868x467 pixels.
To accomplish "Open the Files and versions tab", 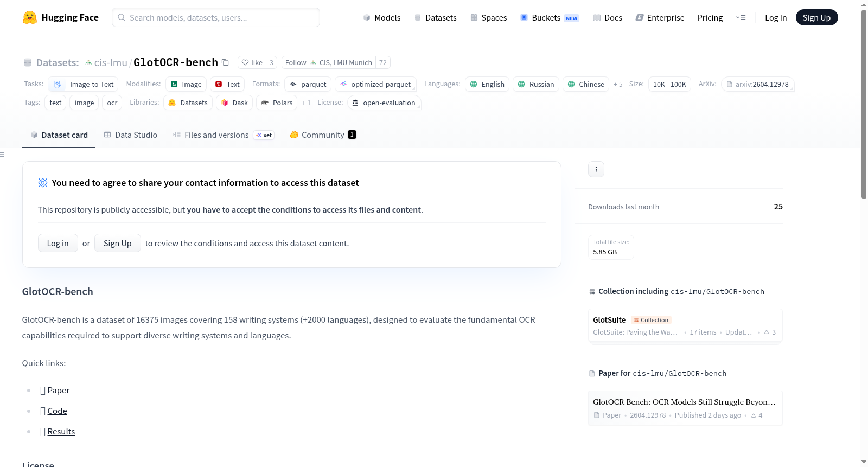I will click(224, 135).
